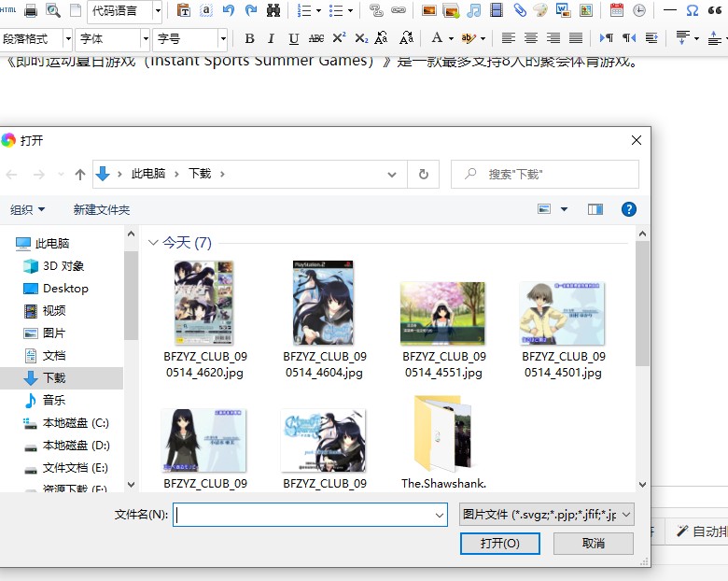Click the single image insert icon
728x581 pixels.
(x=429, y=9)
